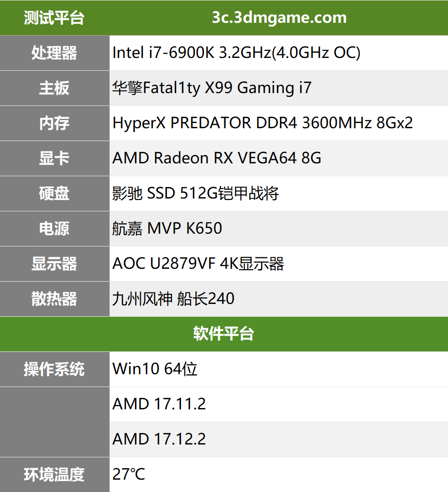
Task: Click the 航嘉 MVP K650 power supply cell
Action: [279, 228]
